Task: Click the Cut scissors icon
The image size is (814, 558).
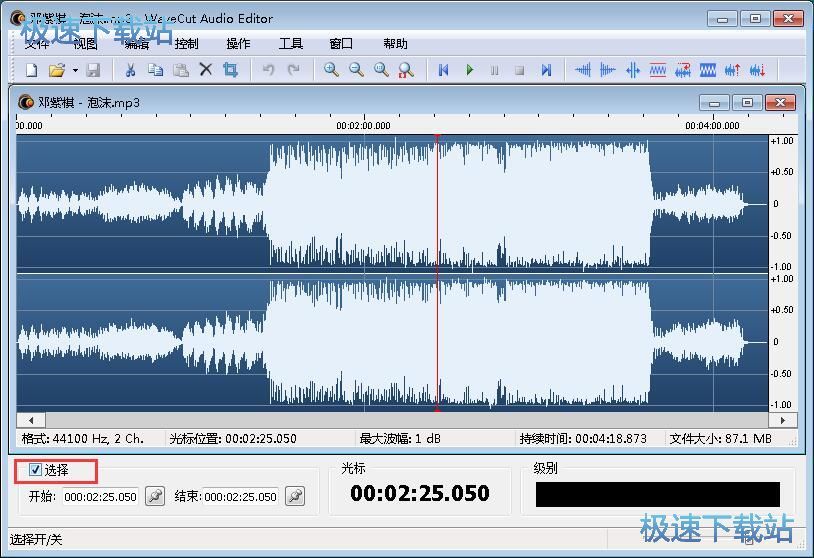Action: (129, 70)
